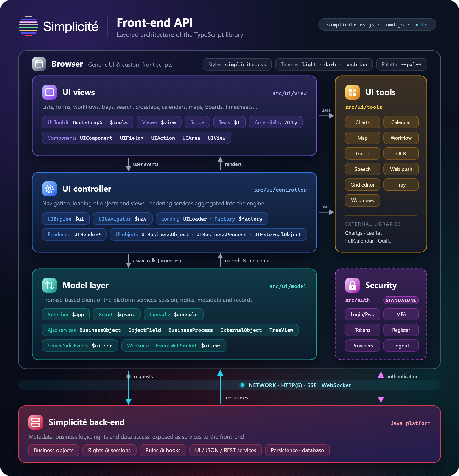Click the Providers security chip
This screenshot has height=476, width=459.
coord(362,345)
